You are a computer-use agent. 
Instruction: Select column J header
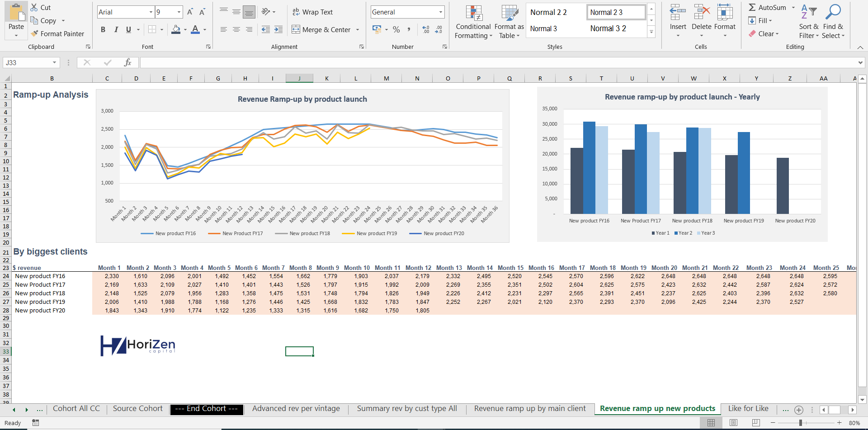299,78
